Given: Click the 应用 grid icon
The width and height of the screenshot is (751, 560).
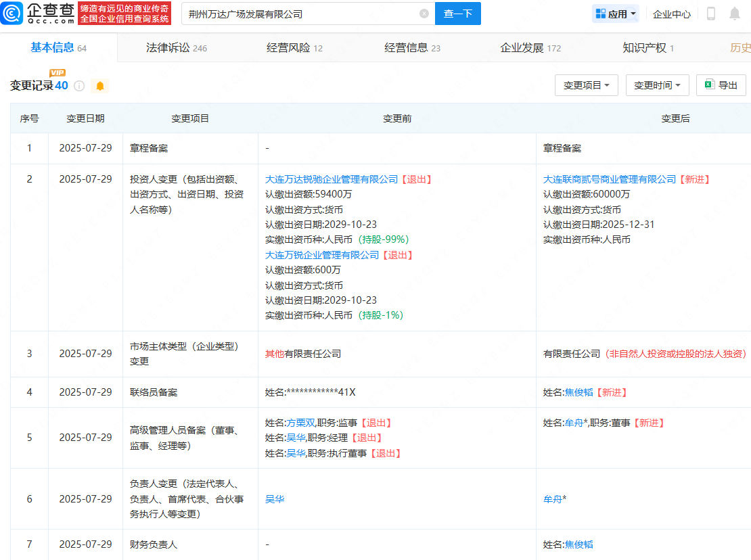Looking at the screenshot, I should (x=600, y=14).
